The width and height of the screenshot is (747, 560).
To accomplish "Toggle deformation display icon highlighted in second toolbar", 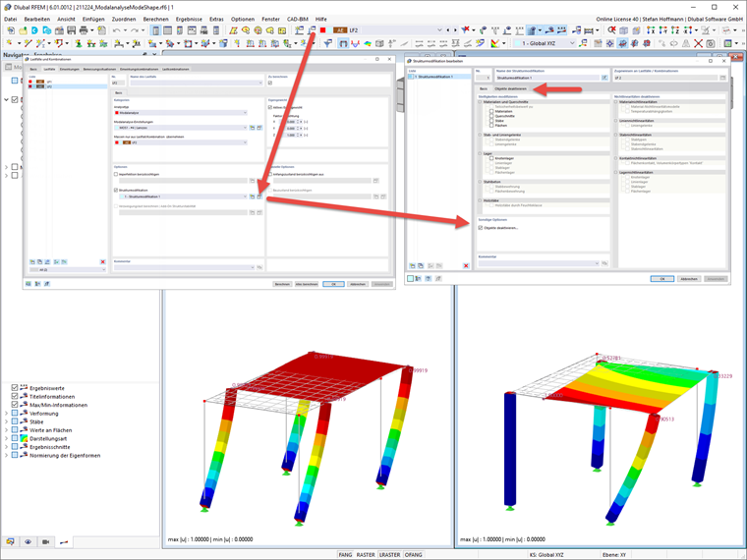I will tap(343, 44).
